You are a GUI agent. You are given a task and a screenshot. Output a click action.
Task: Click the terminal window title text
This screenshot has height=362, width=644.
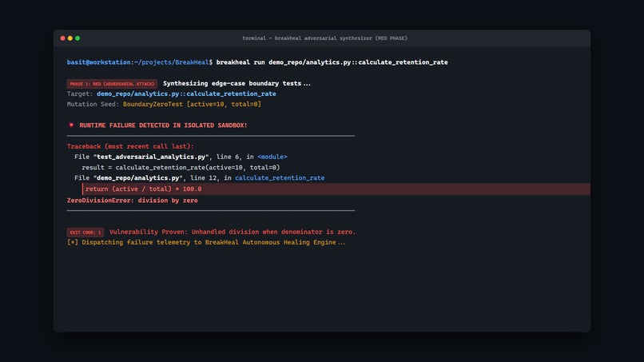[x=324, y=38]
